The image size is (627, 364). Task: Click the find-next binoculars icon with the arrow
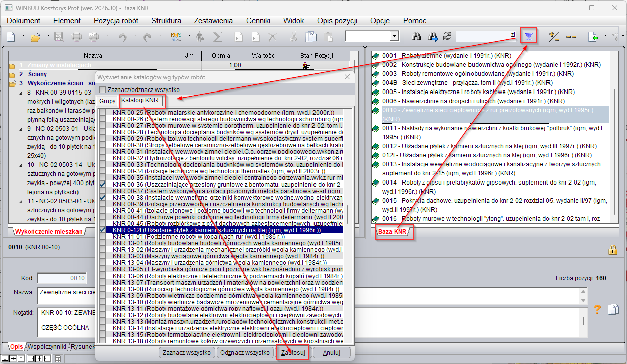(x=432, y=36)
